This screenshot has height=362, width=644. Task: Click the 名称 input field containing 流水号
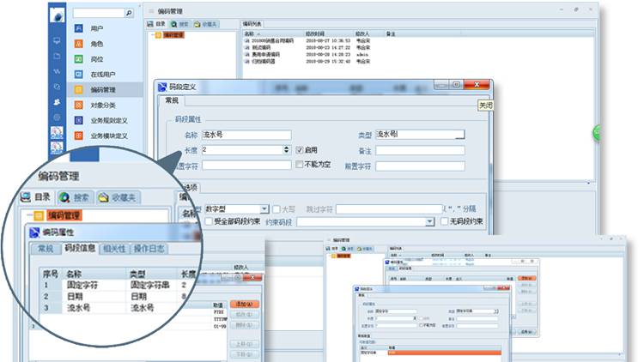[246, 136]
